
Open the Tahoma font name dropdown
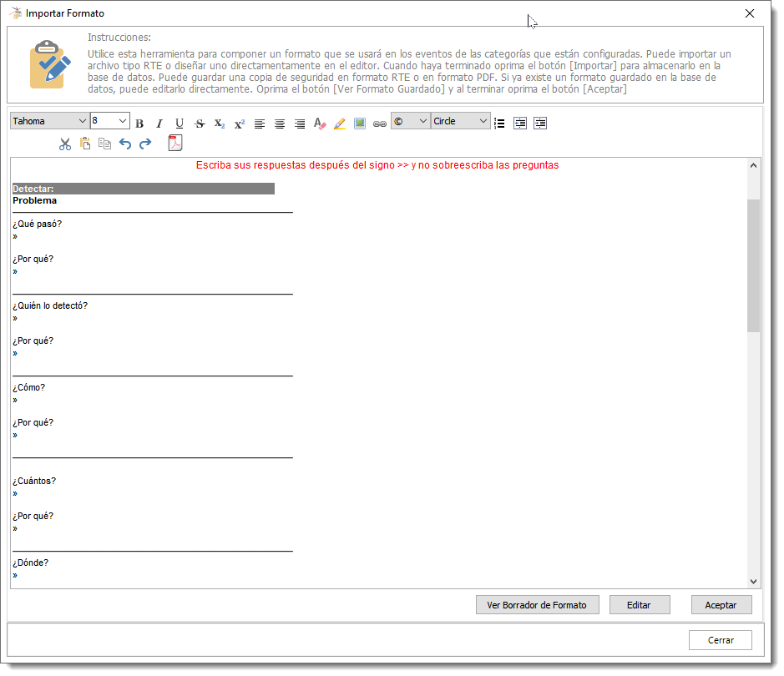[x=49, y=121]
